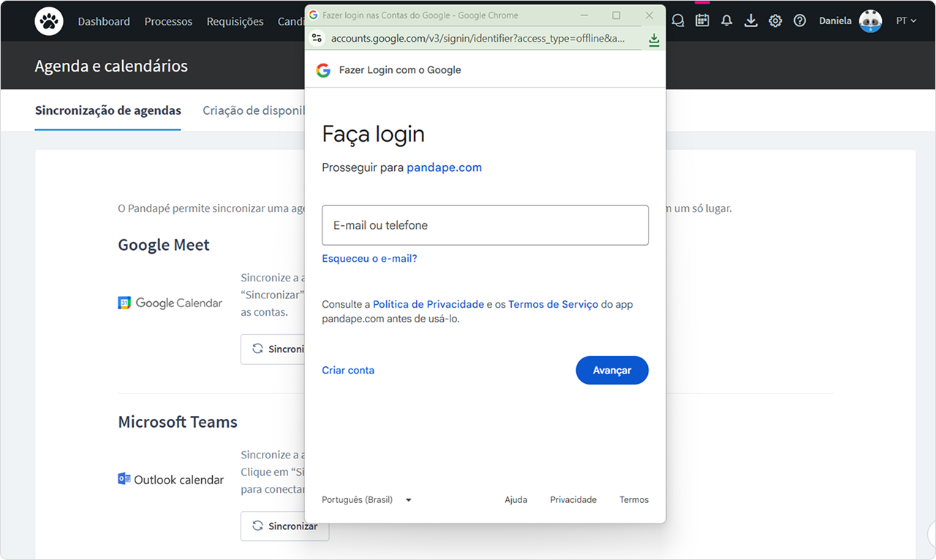Click the Pandapé paw logo
The width and height of the screenshot is (936, 560).
(x=49, y=21)
